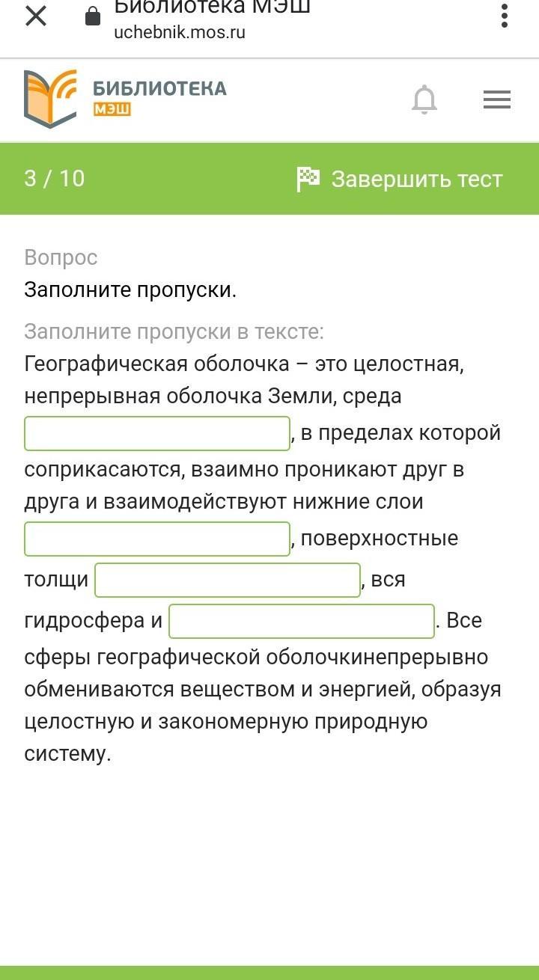Focus the blank after 'нижние слои'
539x980 pixels.
(x=157, y=539)
